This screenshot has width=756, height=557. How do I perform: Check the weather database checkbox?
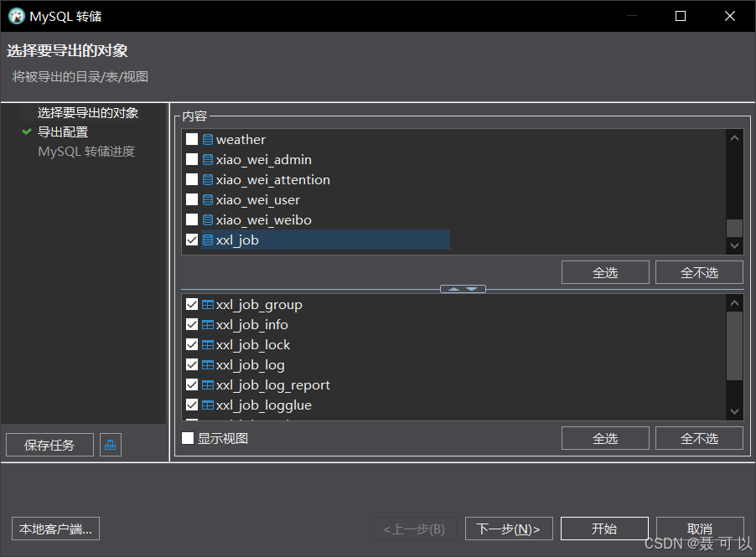coord(192,139)
